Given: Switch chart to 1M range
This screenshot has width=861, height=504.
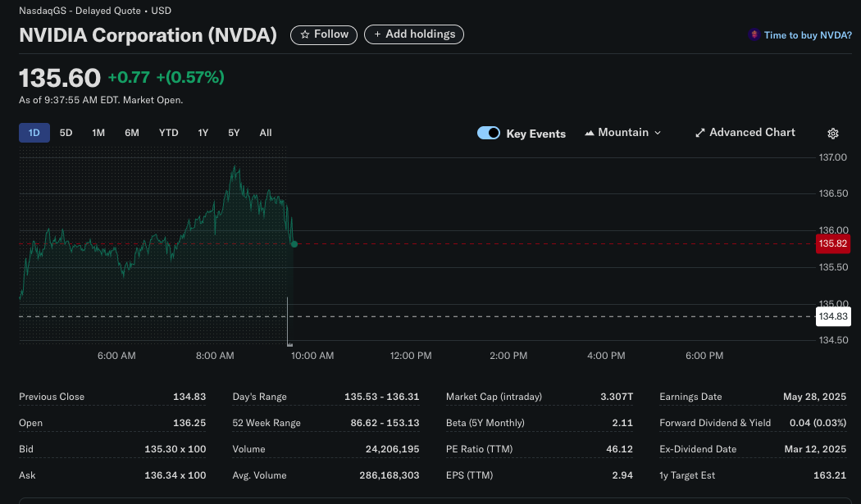Looking at the screenshot, I should click(98, 133).
